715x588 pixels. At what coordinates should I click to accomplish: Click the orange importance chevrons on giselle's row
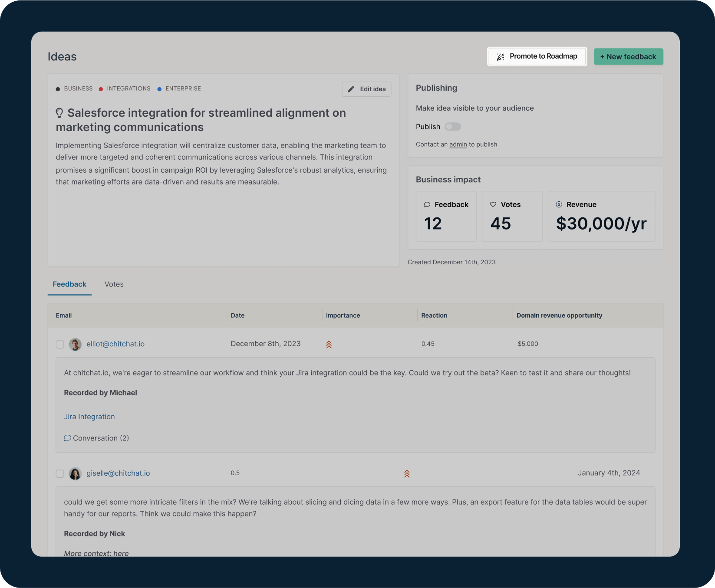click(407, 473)
